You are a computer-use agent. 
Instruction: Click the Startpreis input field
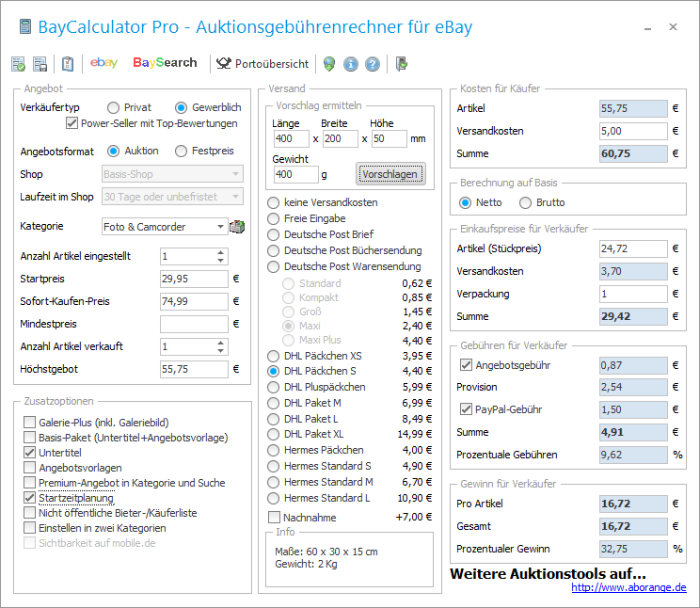[194, 279]
